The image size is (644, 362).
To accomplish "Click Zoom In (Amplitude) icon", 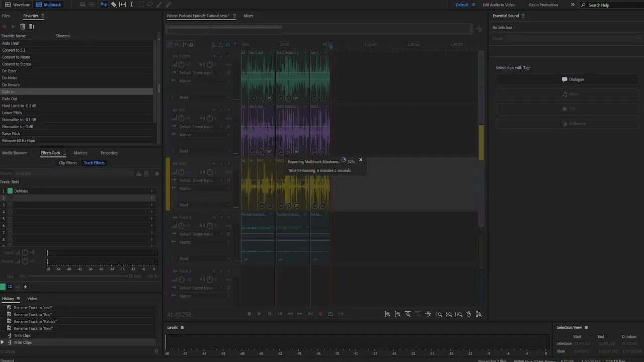I will point(387,314).
